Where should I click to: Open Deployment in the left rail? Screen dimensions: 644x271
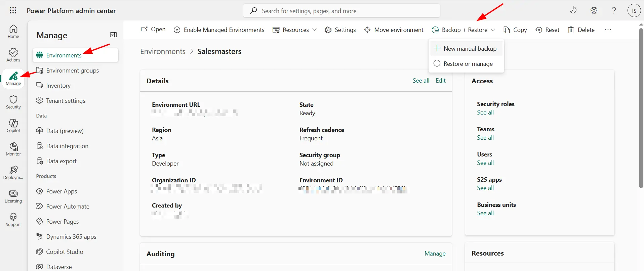[x=13, y=173]
